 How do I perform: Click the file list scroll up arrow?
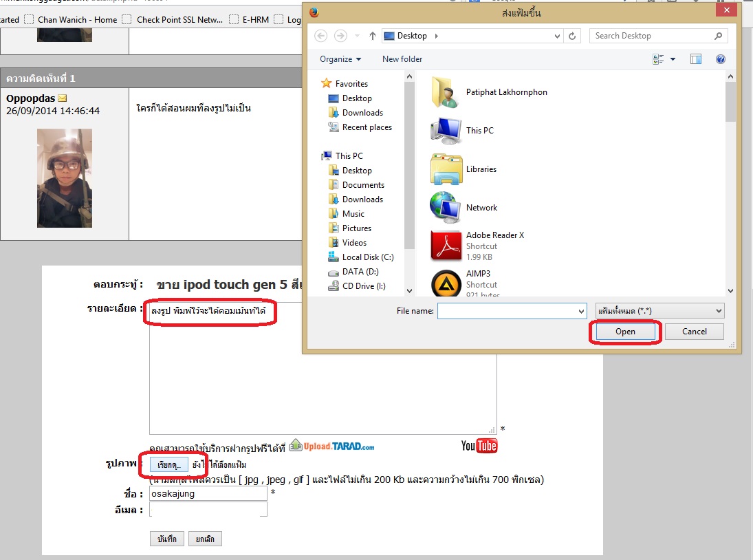[x=730, y=76]
